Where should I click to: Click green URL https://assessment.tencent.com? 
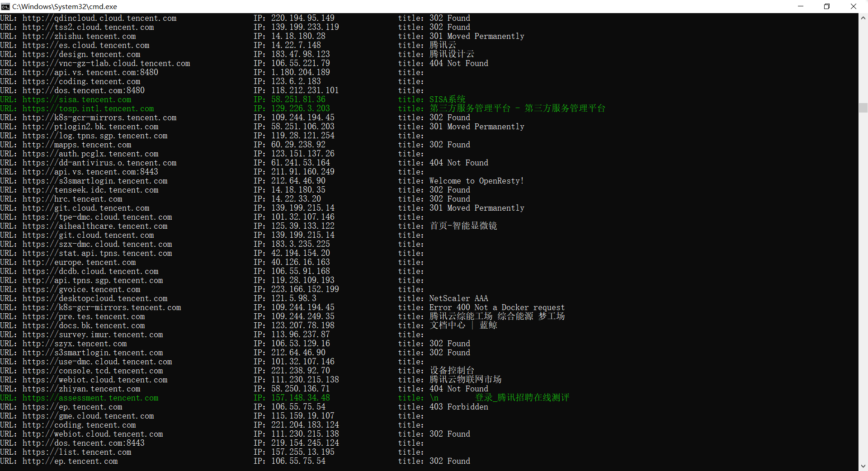tap(90, 398)
